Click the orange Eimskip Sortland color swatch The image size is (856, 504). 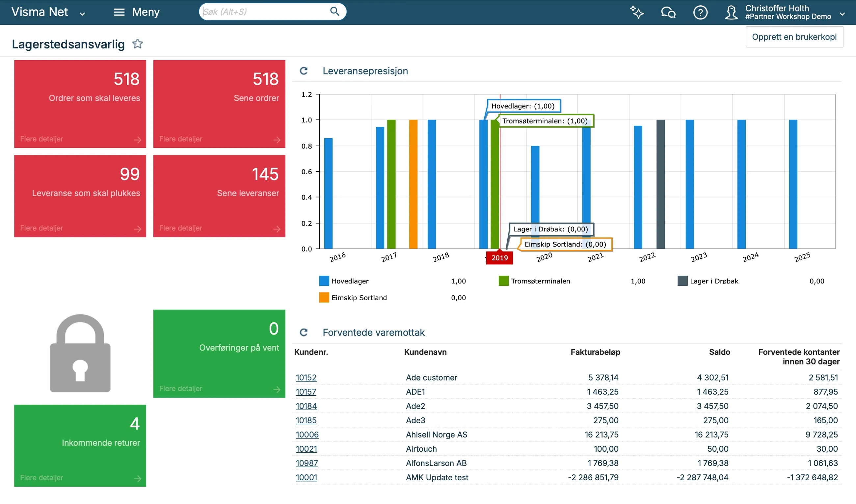(324, 298)
